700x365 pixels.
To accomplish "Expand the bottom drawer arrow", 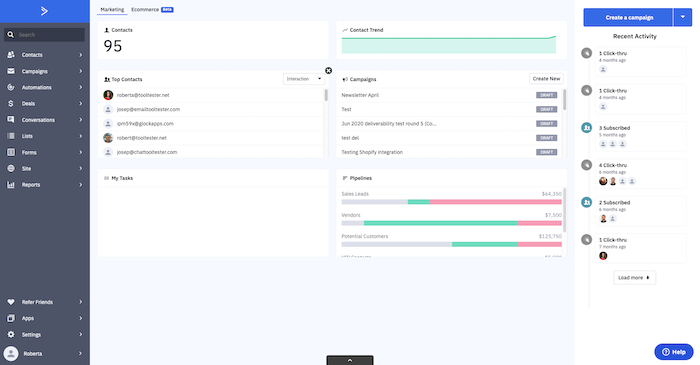I will [x=350, y=360].
